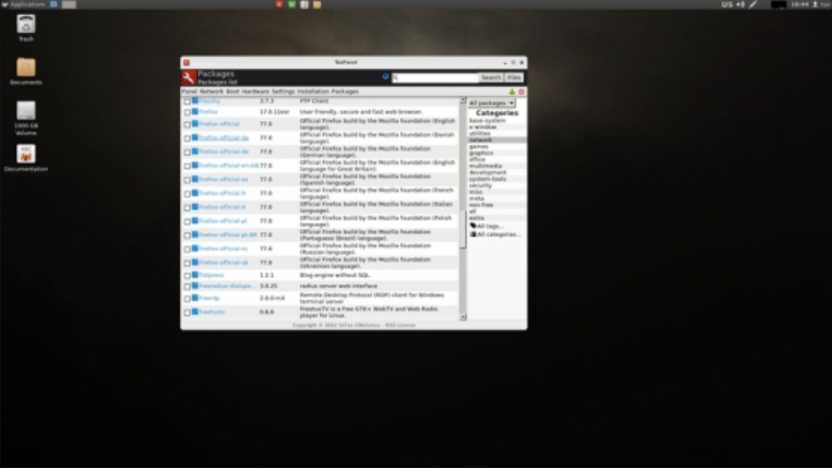Open the 0.6.6 WebTV player package link
The height and width of the screenshot is (468, 832).
tap(212, 311)
